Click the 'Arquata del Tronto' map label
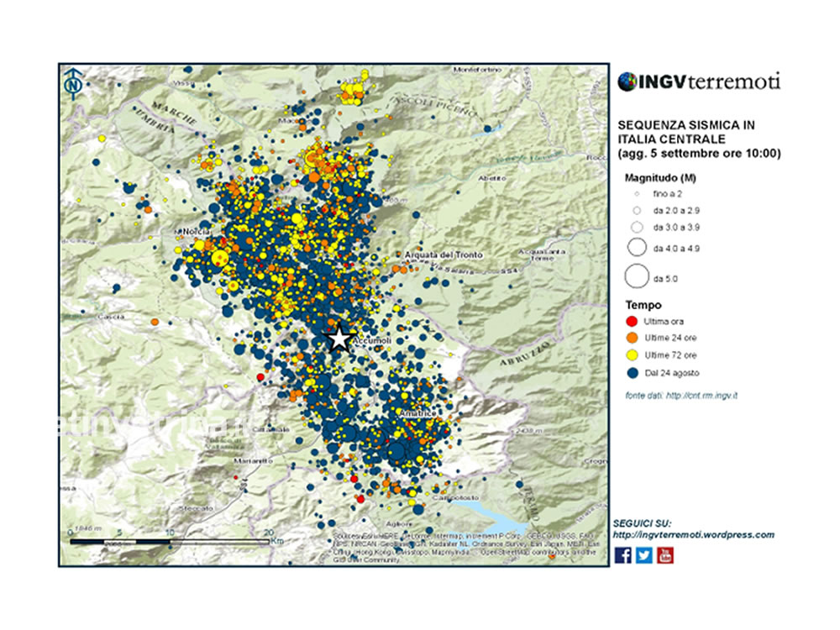 point(444,255)
